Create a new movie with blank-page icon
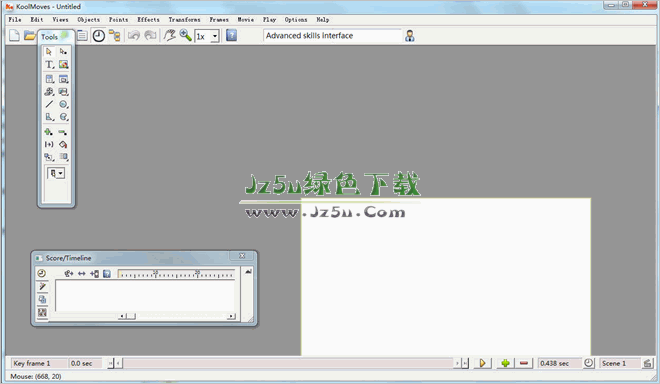 [x=14, y=36]
